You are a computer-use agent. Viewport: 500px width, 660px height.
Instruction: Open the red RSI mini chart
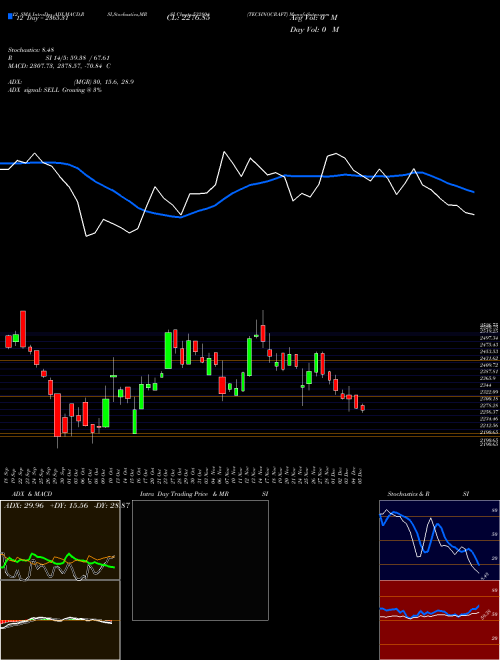(x=440, y=620)
